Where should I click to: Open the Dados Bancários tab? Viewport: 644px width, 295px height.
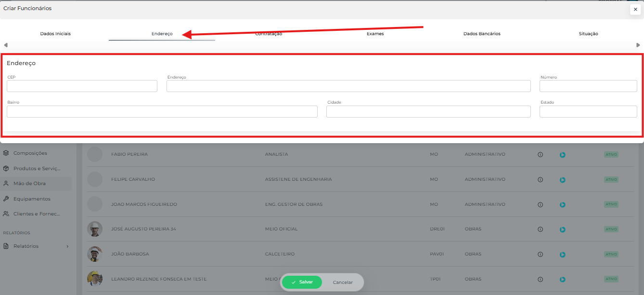click(482, 34)
